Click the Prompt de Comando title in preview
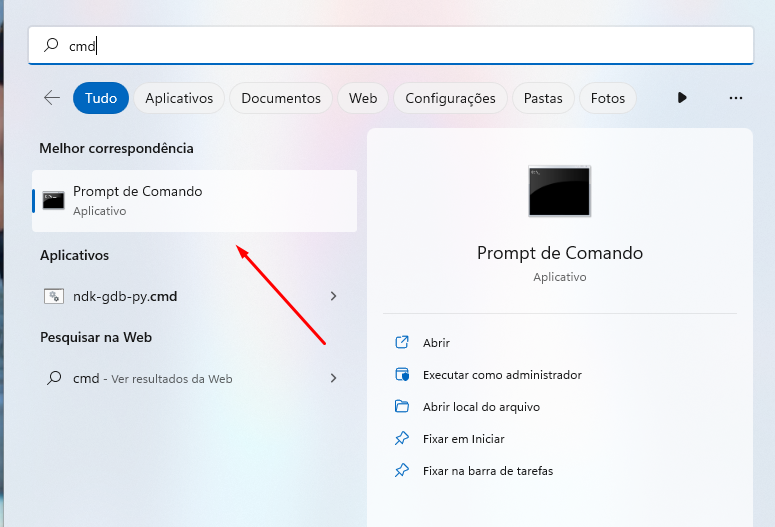This screenshot has height=527, width=775. tap(560, 253)
